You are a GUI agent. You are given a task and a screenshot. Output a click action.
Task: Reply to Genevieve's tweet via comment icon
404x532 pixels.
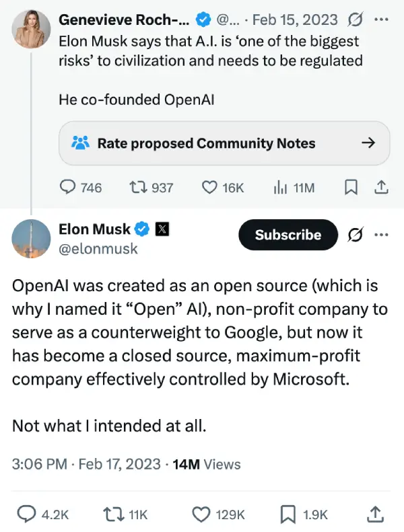68,188
